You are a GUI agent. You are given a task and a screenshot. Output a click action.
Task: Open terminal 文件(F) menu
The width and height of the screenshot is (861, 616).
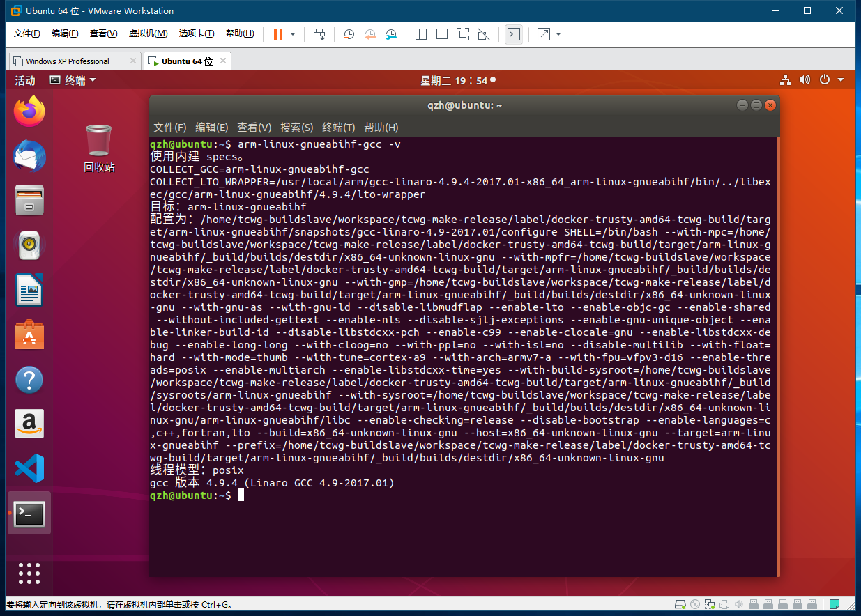(x=170, y=128)
